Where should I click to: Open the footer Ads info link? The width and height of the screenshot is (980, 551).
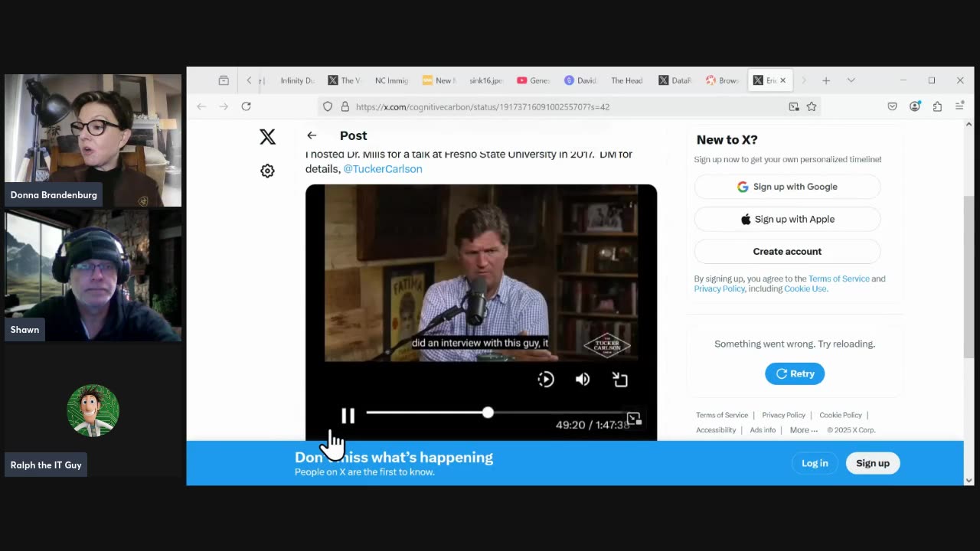[x=763, y=430]
